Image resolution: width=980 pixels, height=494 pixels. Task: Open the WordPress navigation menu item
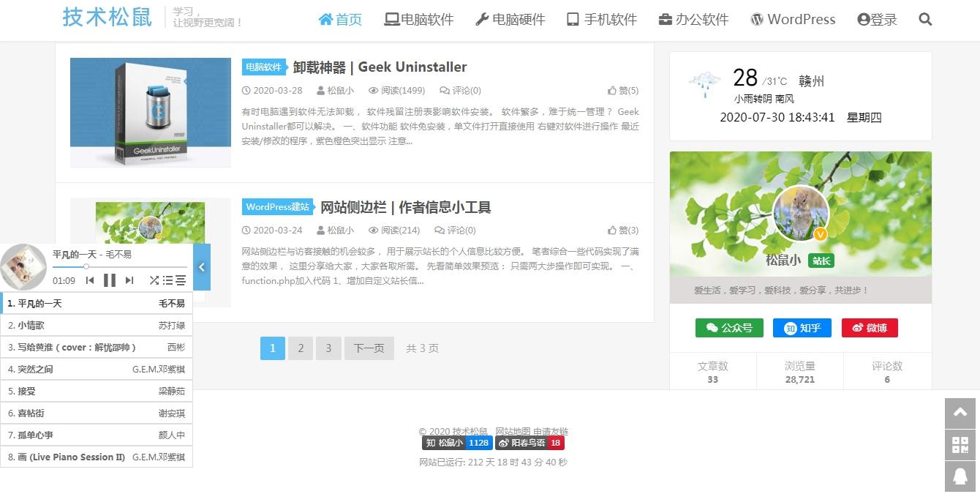click(x=793, y=20)
